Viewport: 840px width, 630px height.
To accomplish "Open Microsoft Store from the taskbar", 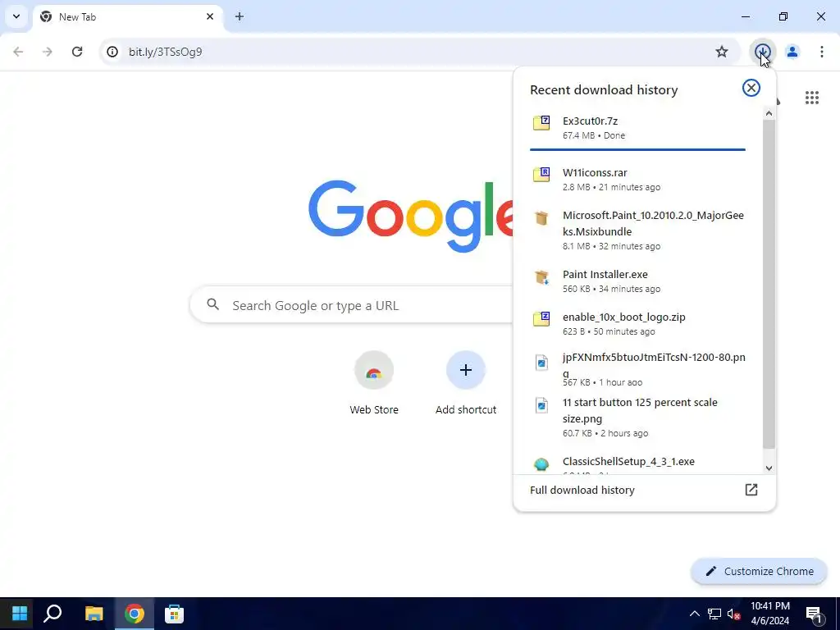I will pyautogui.click(x=174, y=614).
